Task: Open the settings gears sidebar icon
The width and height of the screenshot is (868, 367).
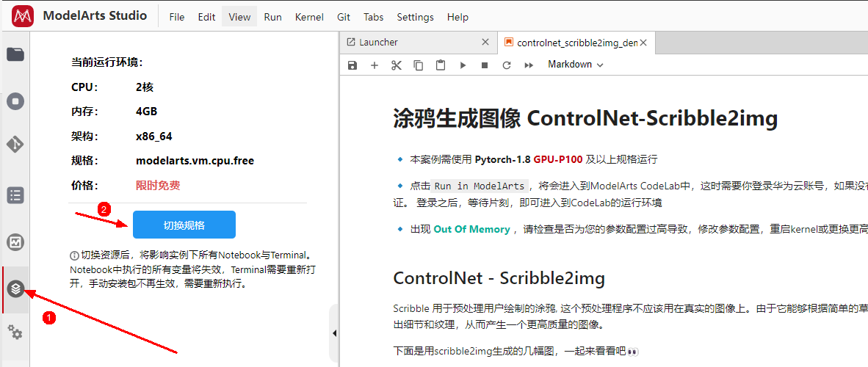Action: coord(15,333)
